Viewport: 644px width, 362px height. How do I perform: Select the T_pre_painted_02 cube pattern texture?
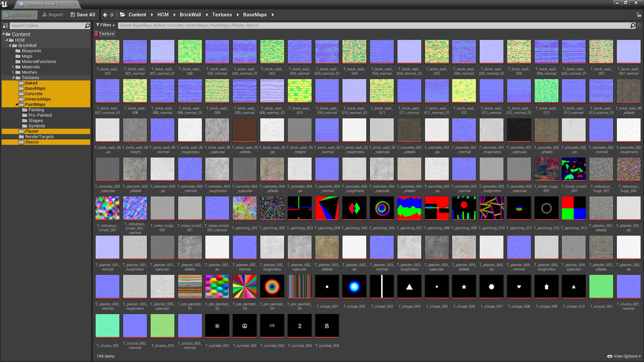pyautogui.click(x=217, y=287)
